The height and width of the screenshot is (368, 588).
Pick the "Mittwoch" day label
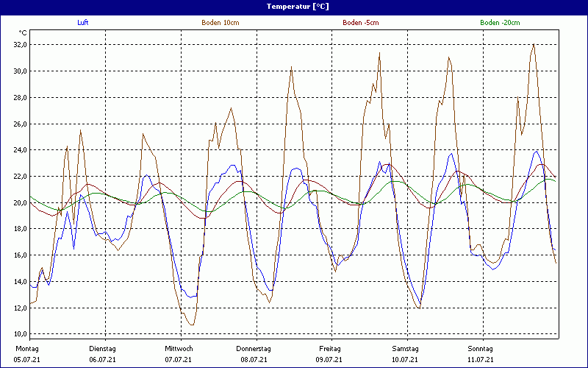point(179,348)
